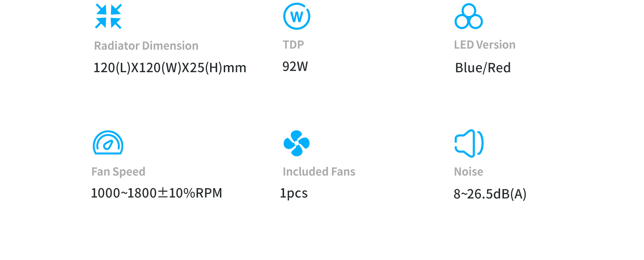Click the gauge needle in speed icon
Screen dimensions: 644x260
108,144
